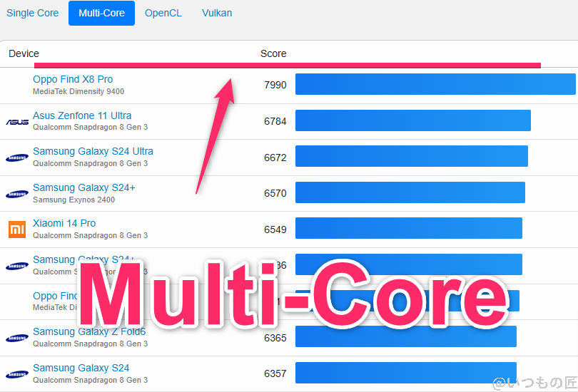Click the Asus logo beside Zenfone 11 Ultra
578x392 pixels.
(x=17, y=122)
